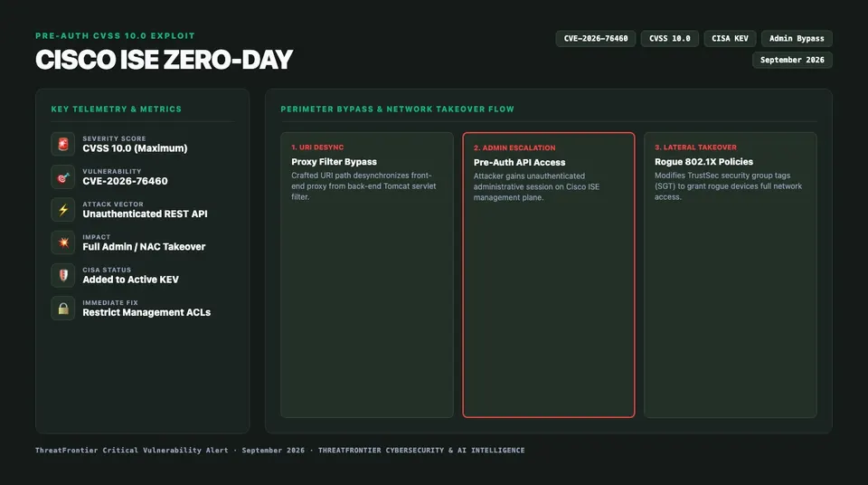
Task: Click the PERIMETER BYPASS & NETWORK TAKEOVER FLOW heading
Action: (398, 109)
